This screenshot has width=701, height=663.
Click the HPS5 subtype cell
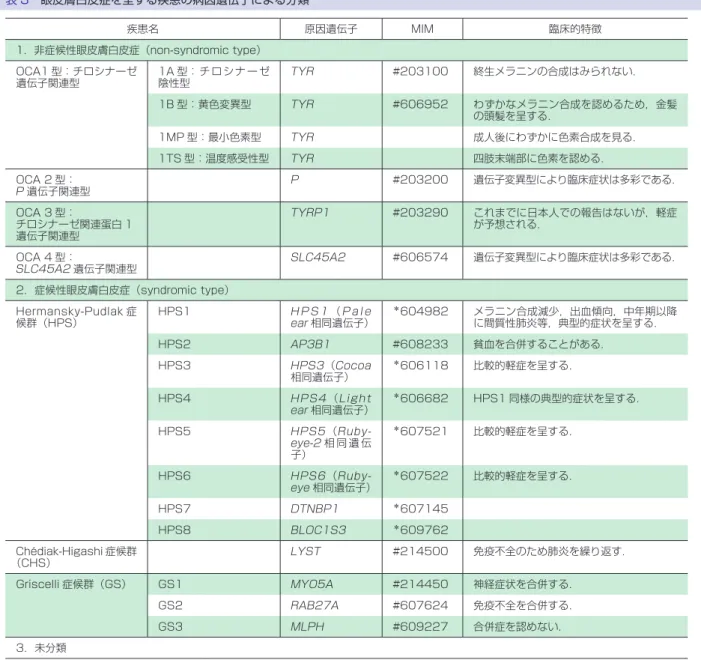[x=214, y=443]
